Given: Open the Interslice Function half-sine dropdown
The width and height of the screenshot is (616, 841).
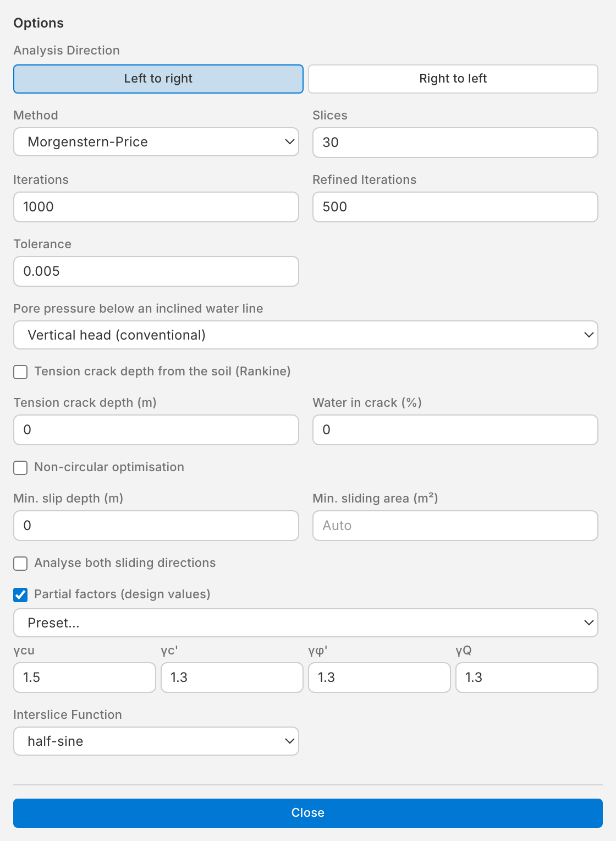Looking at the screenshot, I should tap(156, 741).
